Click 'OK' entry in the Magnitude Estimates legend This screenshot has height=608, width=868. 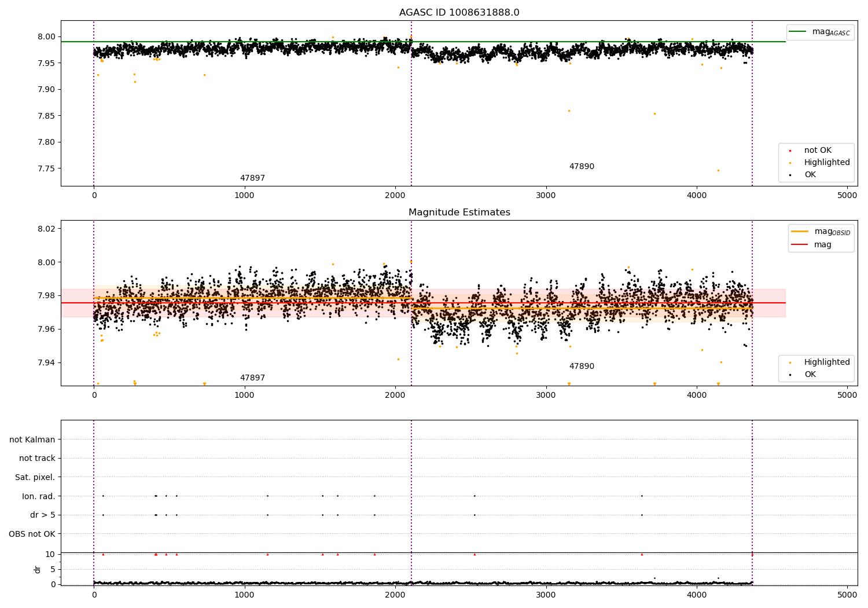[x=810, y=375]
